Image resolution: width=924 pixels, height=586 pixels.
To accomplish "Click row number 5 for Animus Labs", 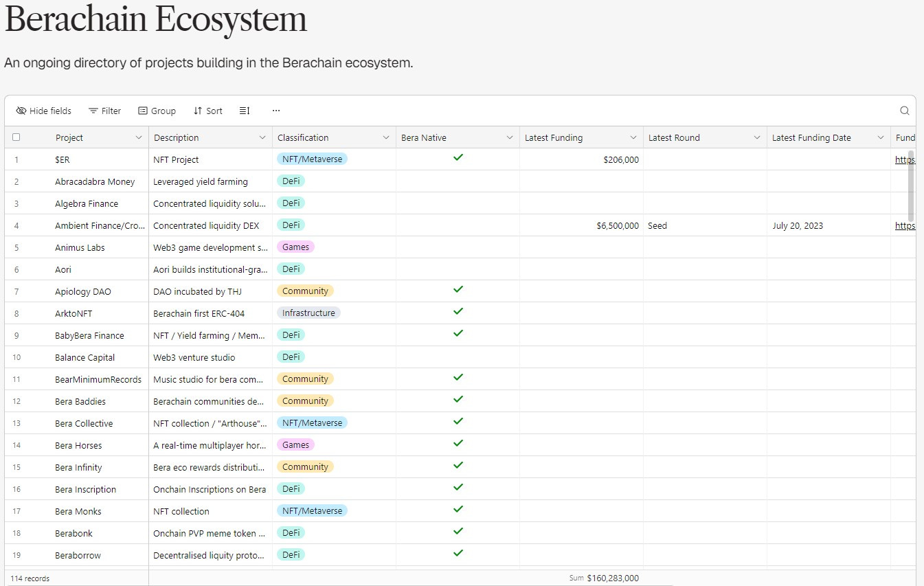I will coord(16,247).
